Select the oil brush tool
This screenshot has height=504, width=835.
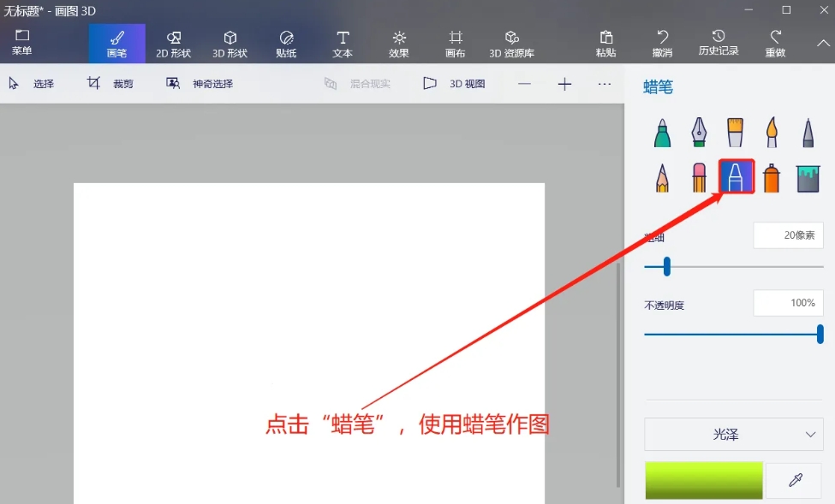point(736,133)
